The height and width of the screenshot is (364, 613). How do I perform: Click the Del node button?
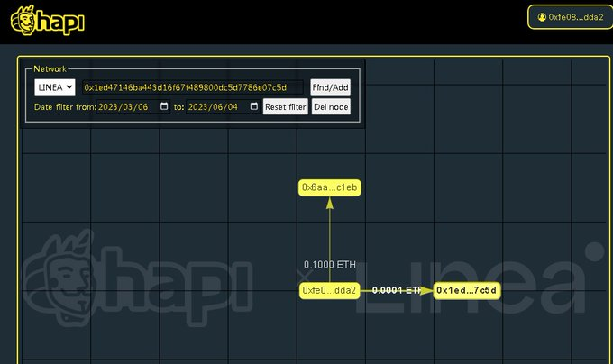[331, 106]
